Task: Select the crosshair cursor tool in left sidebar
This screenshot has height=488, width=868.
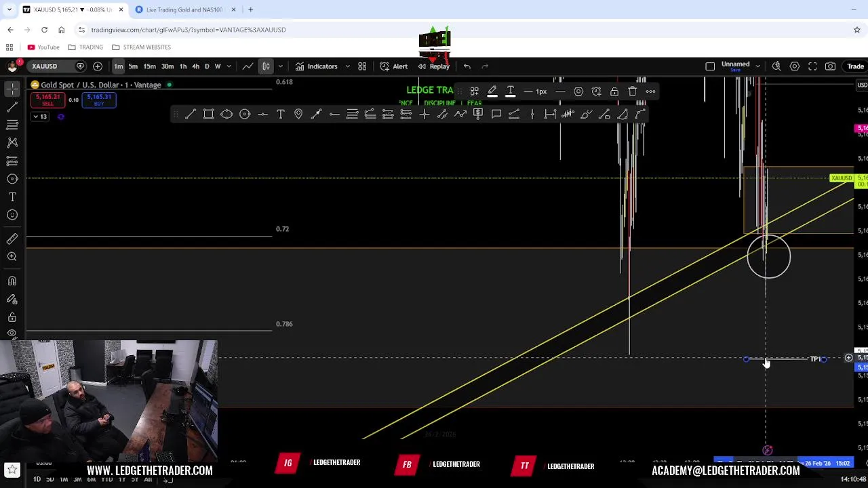Action: pyautogui.click(x=12, y=89)
